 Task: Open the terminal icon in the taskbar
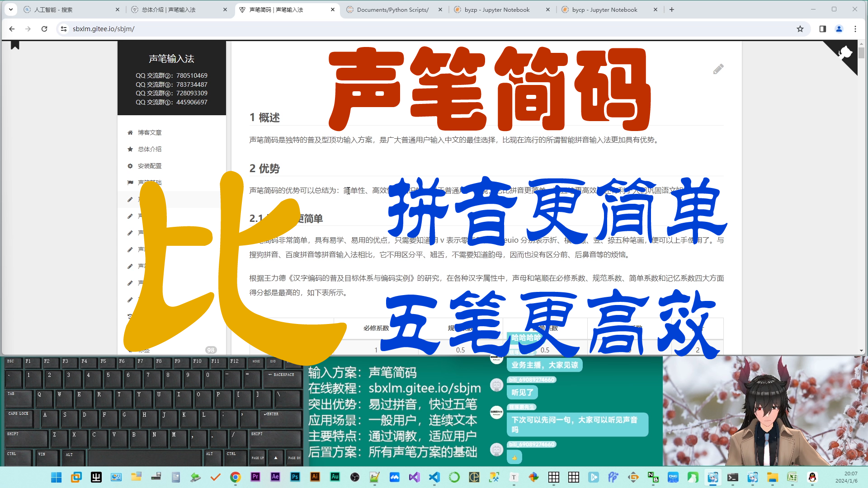click(x=733, y=477)
